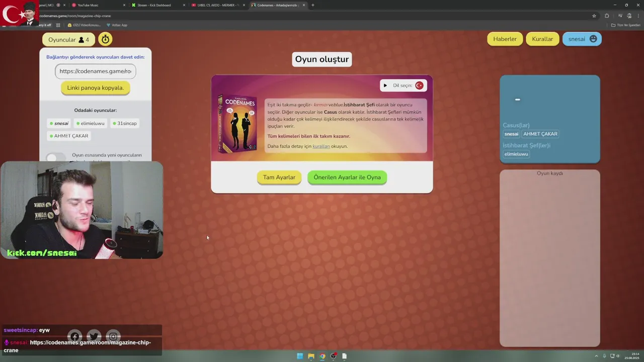Screen dimensions: 644x362
Task: Open the Chrome menu three dots
Action: pyautogui.click(x=638, y=16)
